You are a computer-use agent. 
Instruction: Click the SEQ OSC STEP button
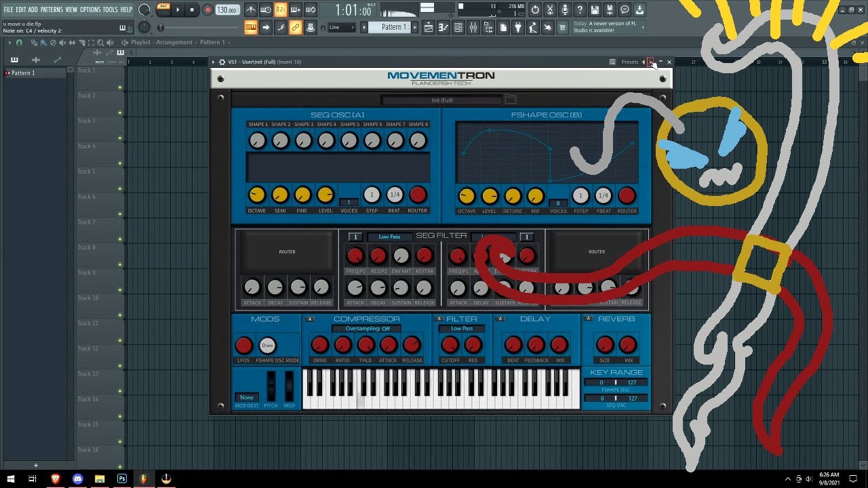pos(372,195)
